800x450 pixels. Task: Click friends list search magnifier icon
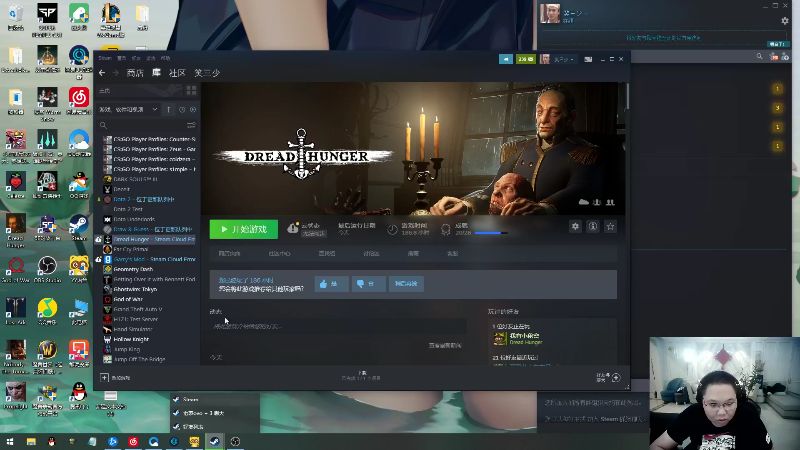pyautogui.click(x=759, y=57)
